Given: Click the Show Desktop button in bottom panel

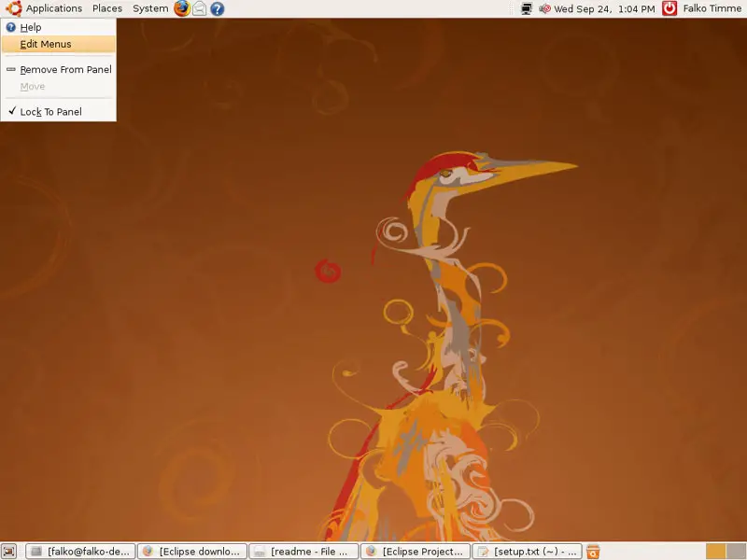Looking at the screenshot, I should (x=8, y=552).
